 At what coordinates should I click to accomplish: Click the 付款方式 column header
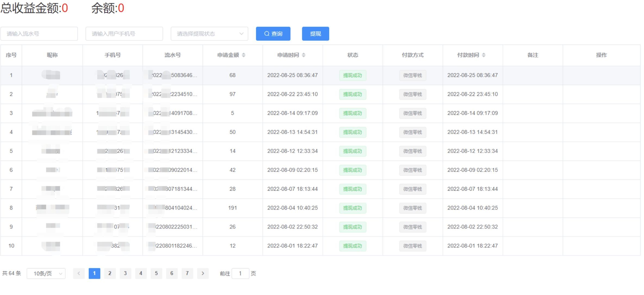(413, 55)
